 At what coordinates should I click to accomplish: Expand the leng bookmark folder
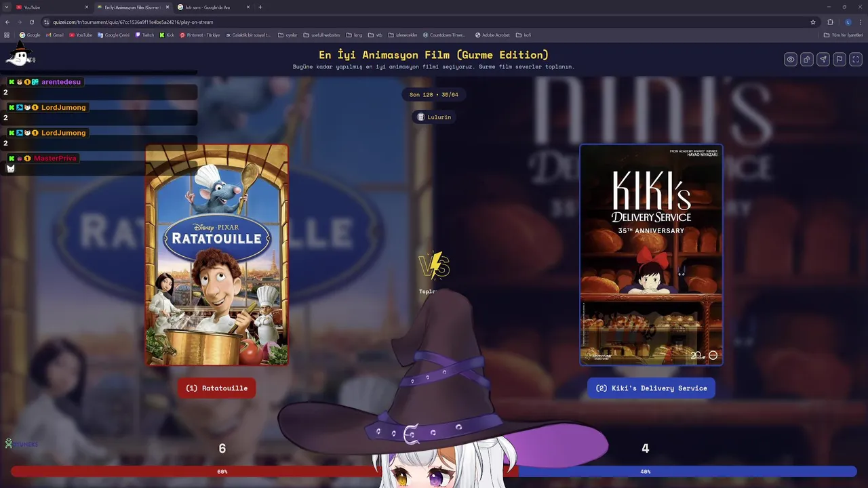pyautogui.click(x=354, y=35)
